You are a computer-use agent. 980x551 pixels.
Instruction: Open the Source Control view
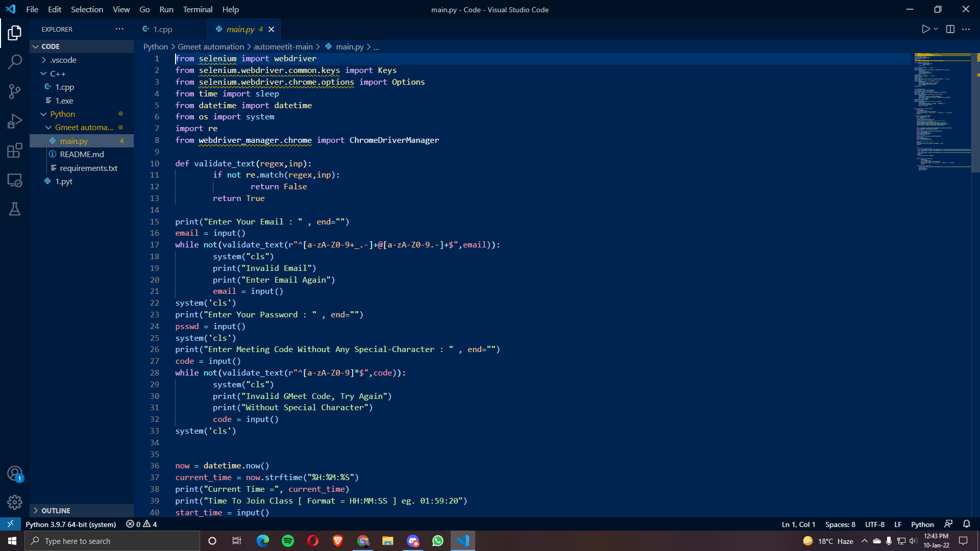tap(15, 91)
